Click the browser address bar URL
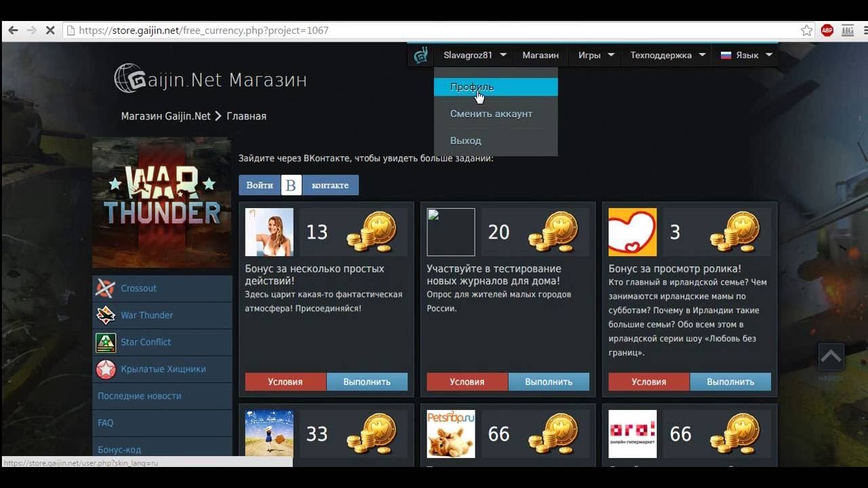Viewport: 868px width, 488px height. [203, 30]
